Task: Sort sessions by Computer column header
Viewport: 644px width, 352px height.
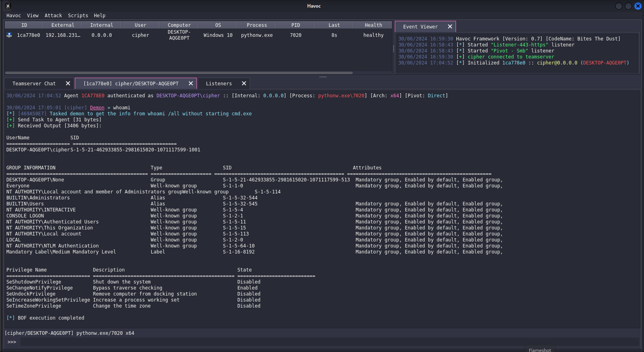Action: [179, 25]
